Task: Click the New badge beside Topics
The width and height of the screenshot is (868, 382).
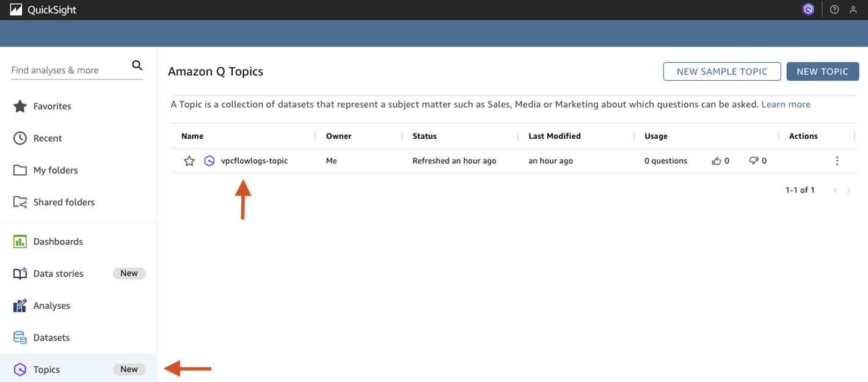Action: tap(129, 369)
